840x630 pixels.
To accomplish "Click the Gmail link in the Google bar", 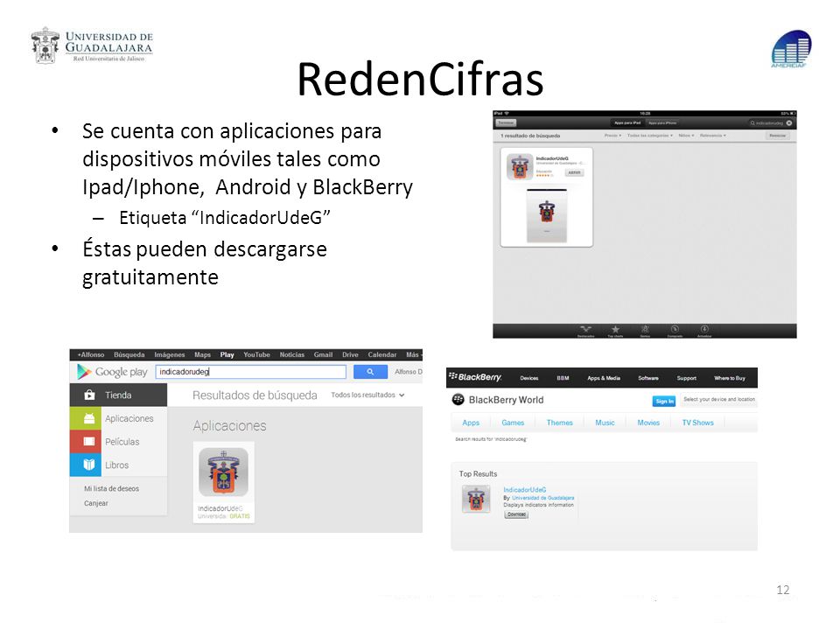I will (323, 354).
